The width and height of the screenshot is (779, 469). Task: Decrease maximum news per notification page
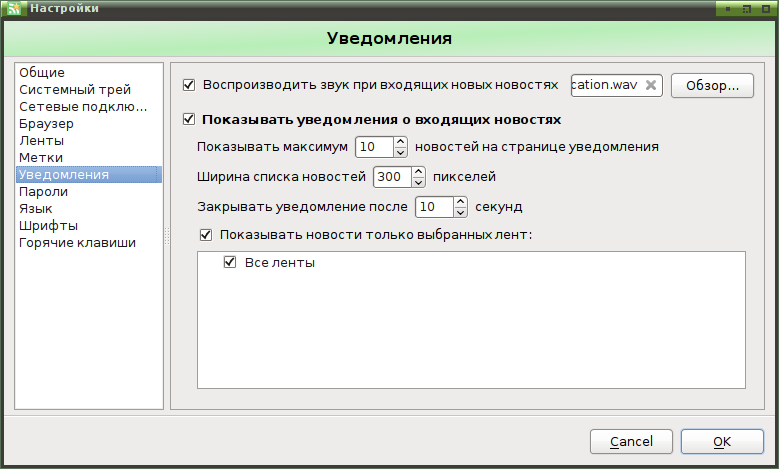[x=400, y=152]
